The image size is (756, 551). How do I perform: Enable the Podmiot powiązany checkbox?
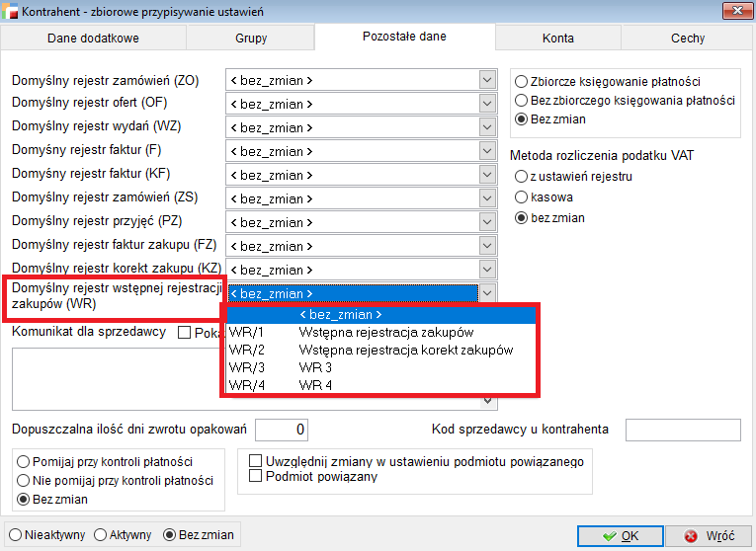[x=257, y=476]
